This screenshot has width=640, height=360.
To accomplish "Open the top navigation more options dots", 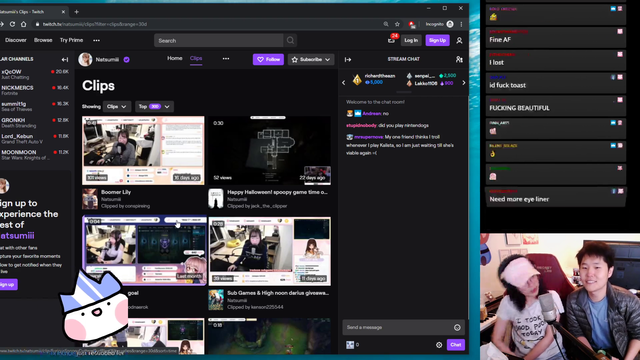I will point(96,40).
